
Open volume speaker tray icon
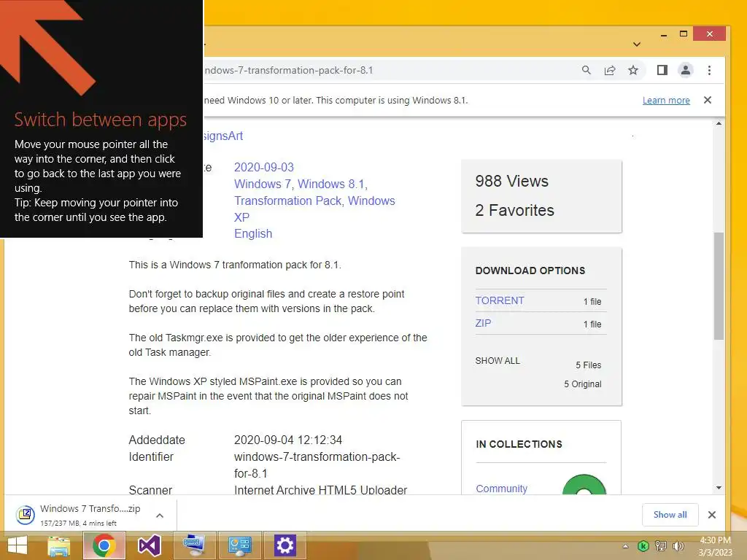(678, 546)
